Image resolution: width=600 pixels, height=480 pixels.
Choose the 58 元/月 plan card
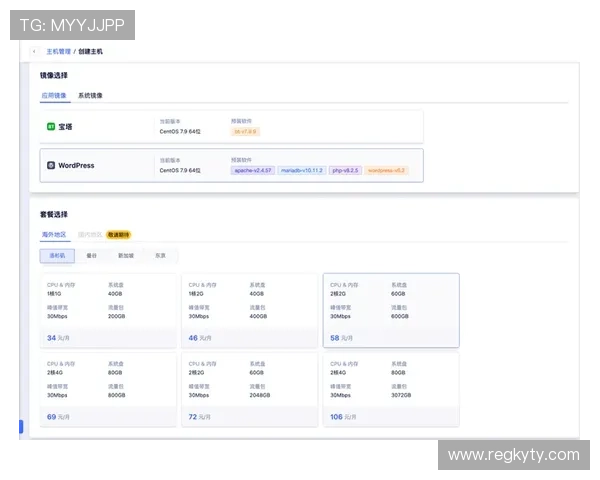click(391, 310)
